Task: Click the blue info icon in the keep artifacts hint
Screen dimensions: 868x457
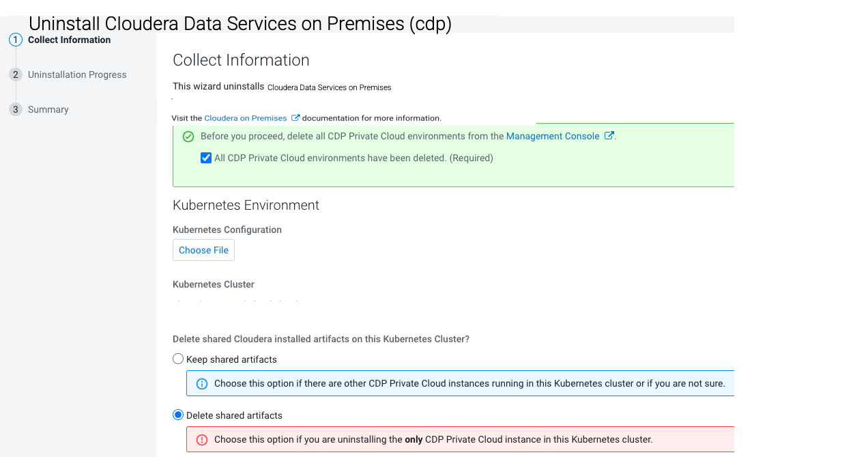Action: (202, 384)
